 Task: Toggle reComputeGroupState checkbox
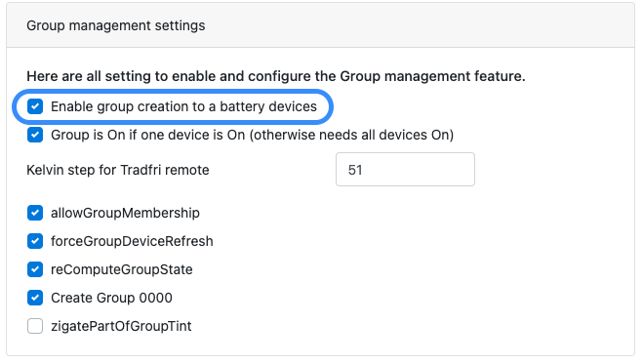35,269
